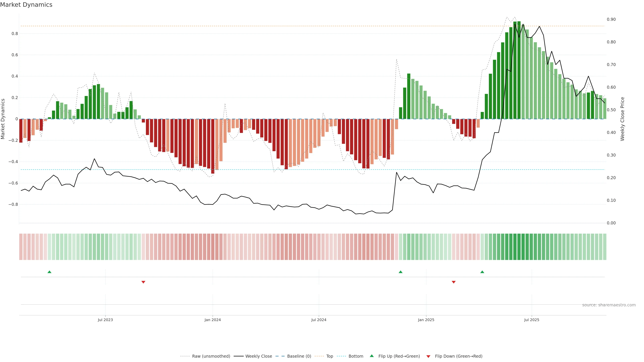644x362 pixels.
Task: Click the Weekly Close Price axis title
Action: pos(623,119)
